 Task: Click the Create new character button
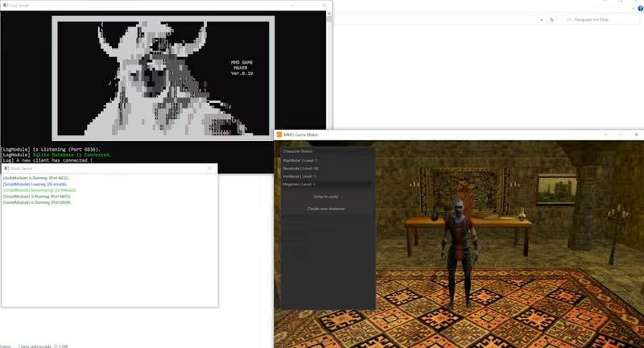[326, 209]
